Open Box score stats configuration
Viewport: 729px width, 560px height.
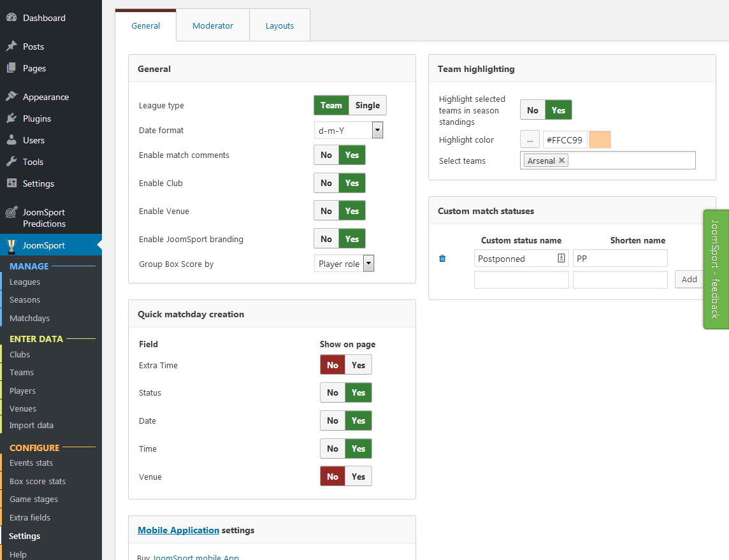tap(37, 481)
